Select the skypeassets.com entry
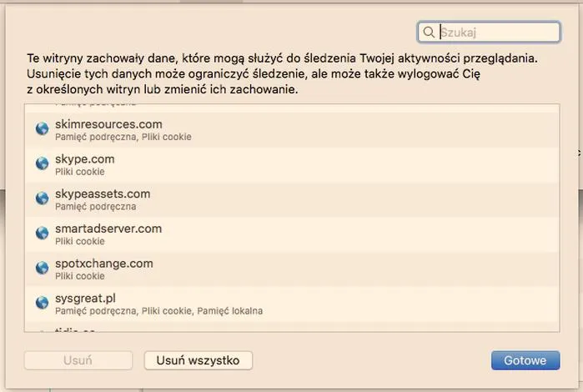583x392 pixels. point(292,199)
